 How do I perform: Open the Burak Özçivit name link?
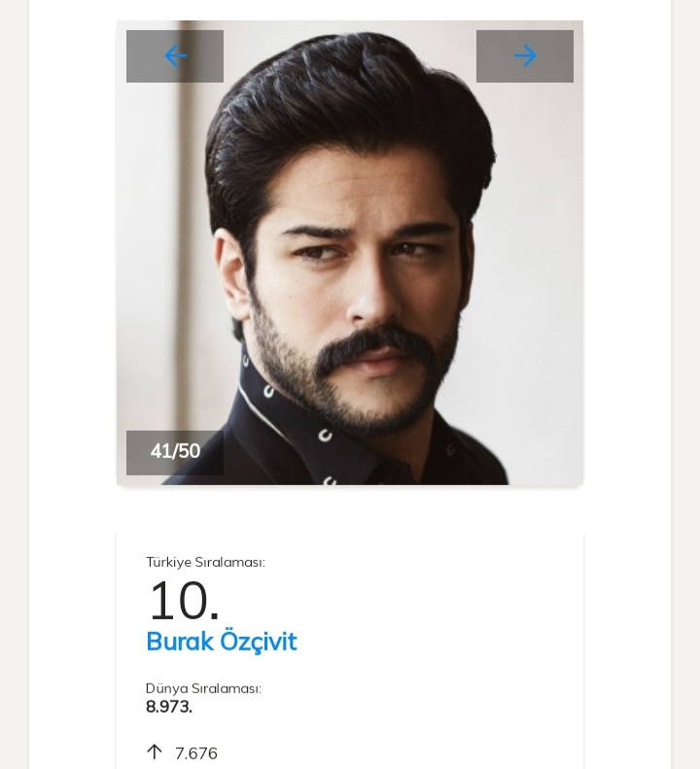221,642
